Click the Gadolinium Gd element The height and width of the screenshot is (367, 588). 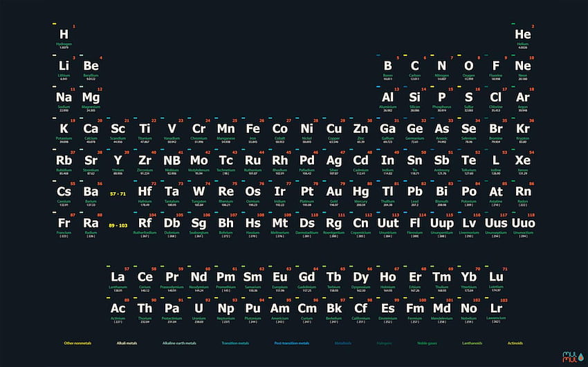[x=307, y=279]
